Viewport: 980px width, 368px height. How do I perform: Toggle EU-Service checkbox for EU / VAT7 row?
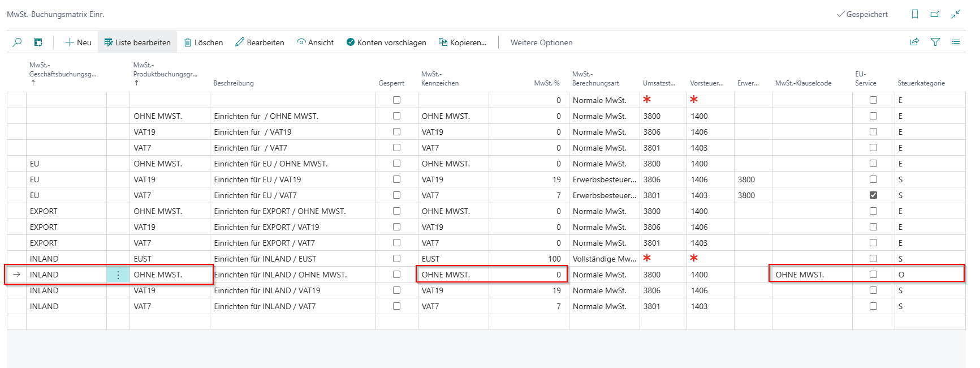point(873,195)
